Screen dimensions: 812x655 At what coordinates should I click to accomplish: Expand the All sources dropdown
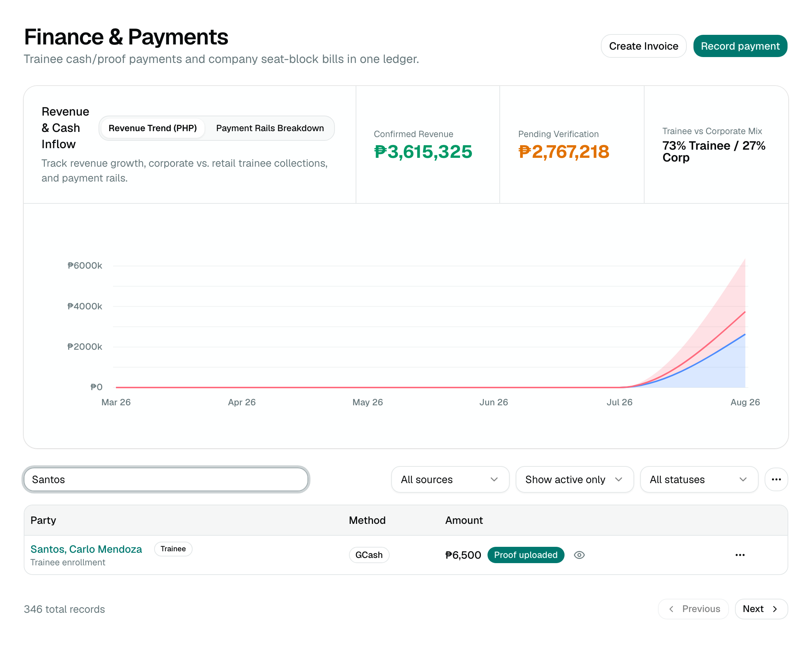tap(450, 479)
